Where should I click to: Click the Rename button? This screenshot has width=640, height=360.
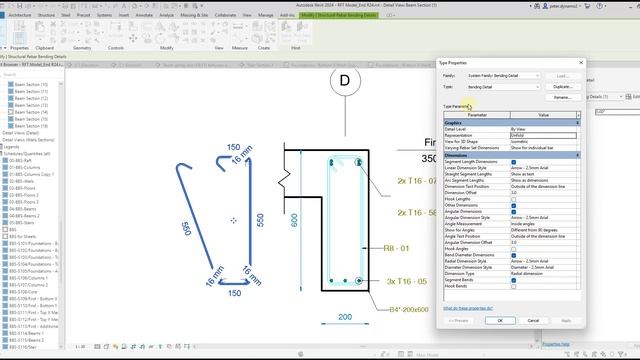point(562,98)
